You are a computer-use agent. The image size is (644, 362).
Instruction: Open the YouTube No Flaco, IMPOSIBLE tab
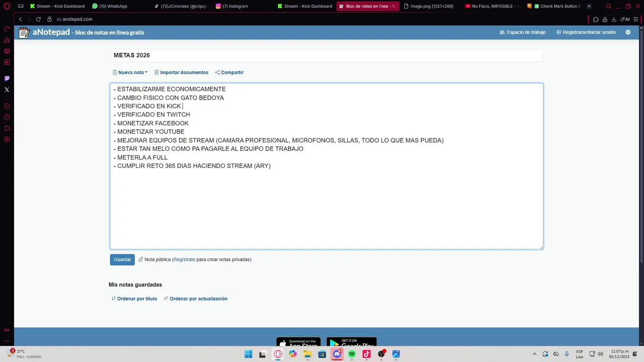(x=492, y=6)
